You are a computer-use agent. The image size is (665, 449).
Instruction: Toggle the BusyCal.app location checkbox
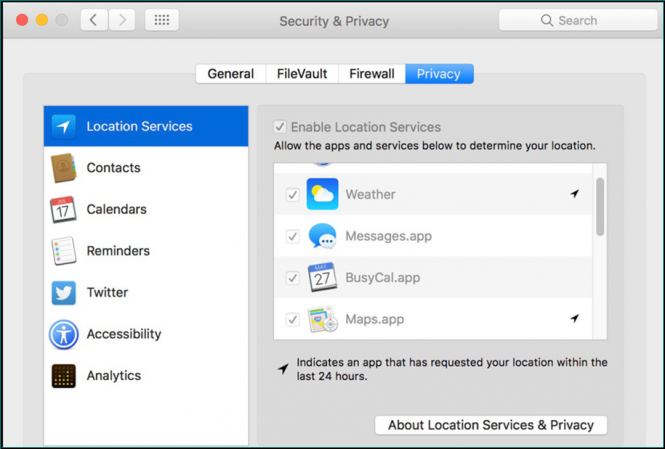[x=292, y=278]
